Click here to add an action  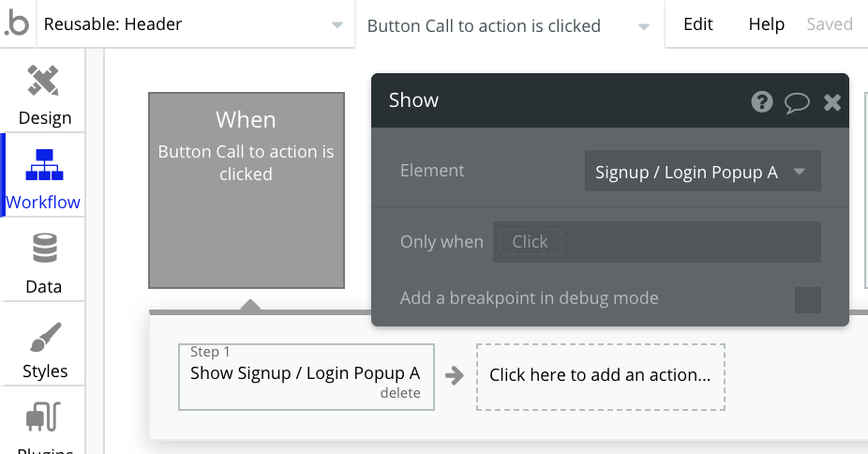click(x=600, y=375)
